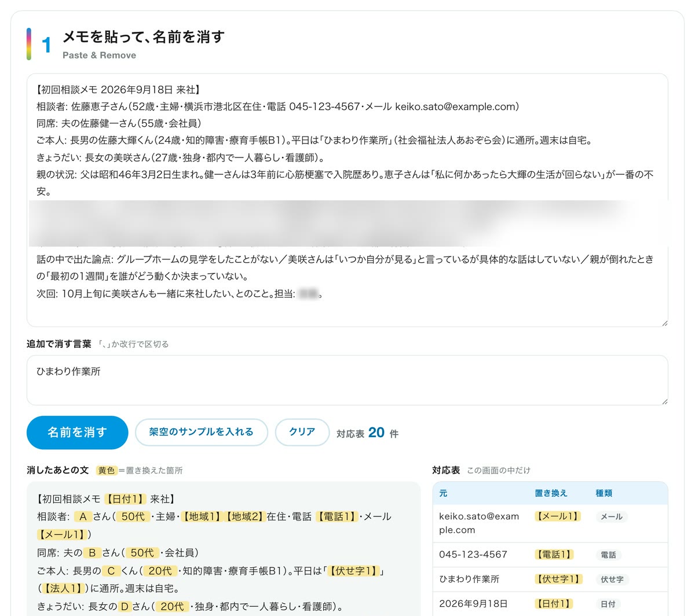Click the additional words textarea resize handle

coord(664,401)
